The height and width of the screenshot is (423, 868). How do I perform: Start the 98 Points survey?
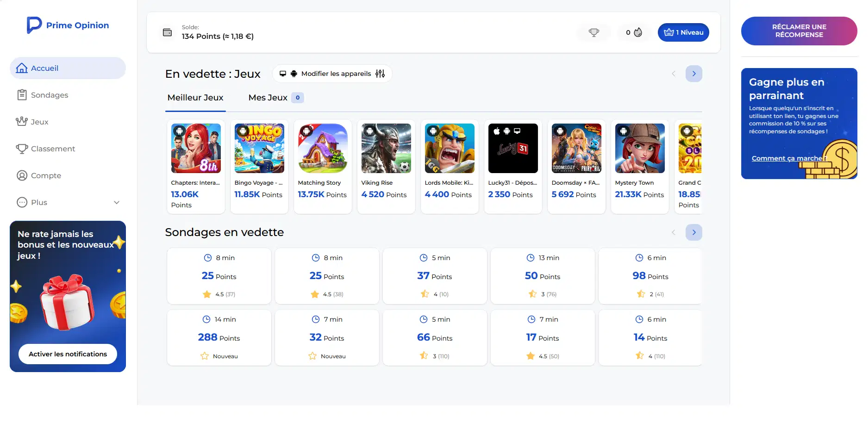(650, 276)
